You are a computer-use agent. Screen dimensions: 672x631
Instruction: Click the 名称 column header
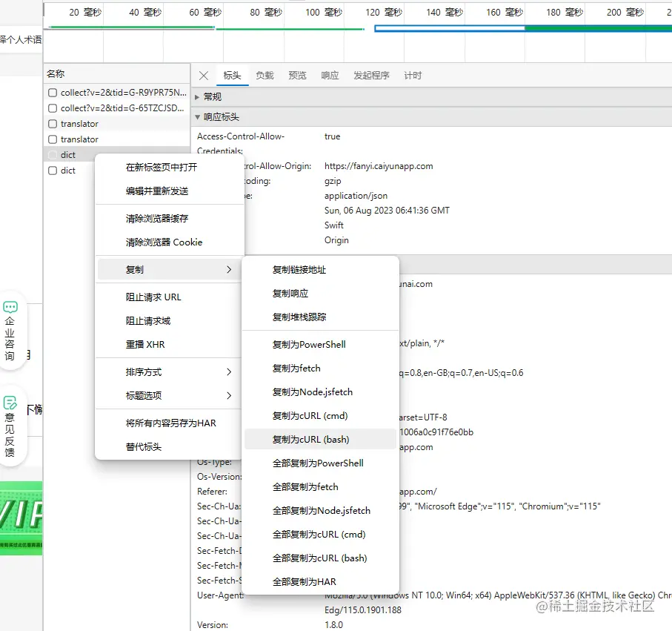(116, 74)
